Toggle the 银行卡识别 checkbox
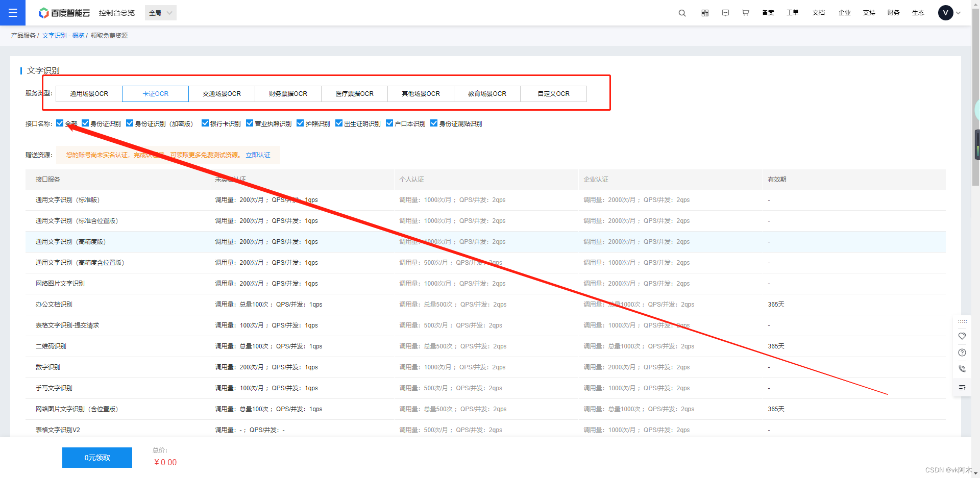Image resolution: width=980 pixels, height=478 pixels. 205,123
